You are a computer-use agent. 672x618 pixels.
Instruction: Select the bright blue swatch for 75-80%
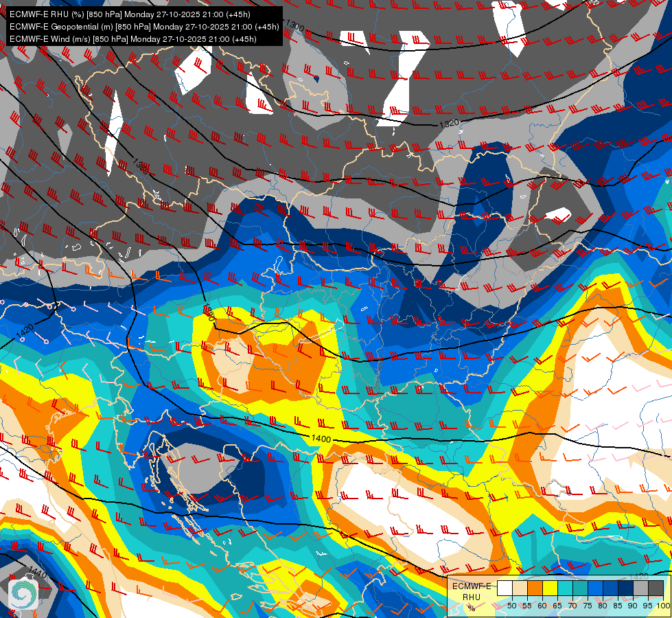(596, 588)
